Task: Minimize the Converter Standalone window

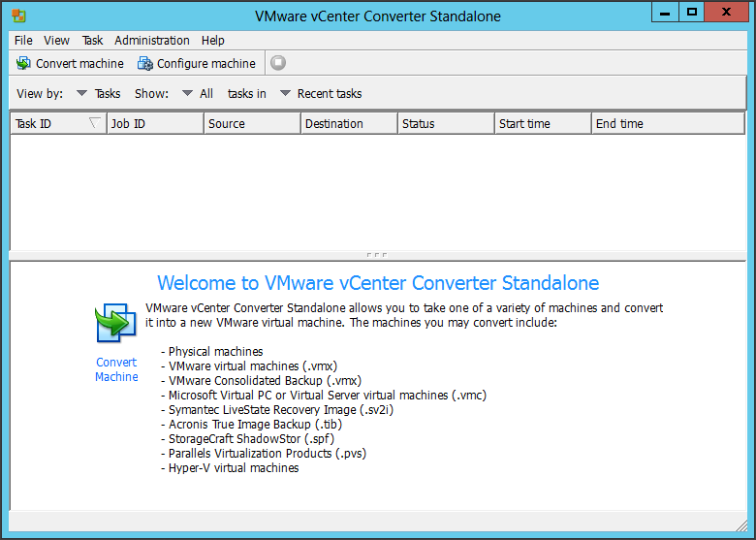Action: click(665, 13)
